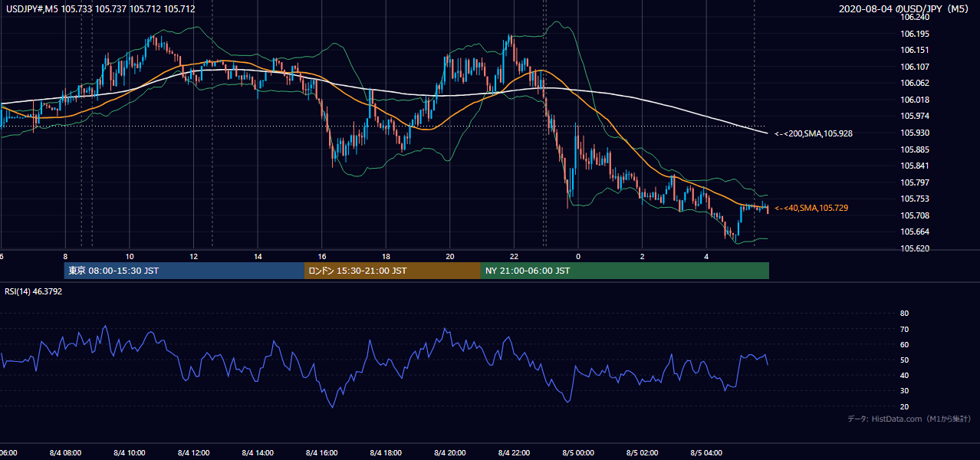This screenshot has width=980, height=460.
Task: Click RSI scale level 70
Action: 905,329
